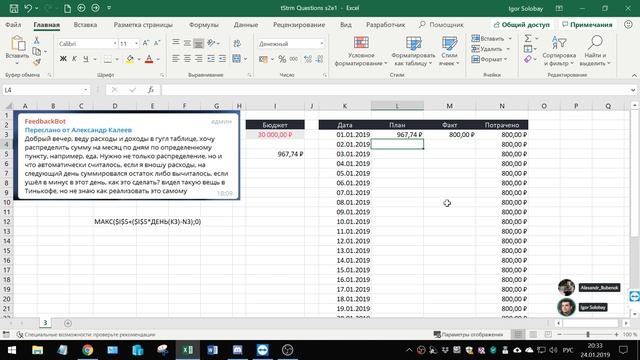
Task: Click the Помощник search box
Action: coord(441,24)
